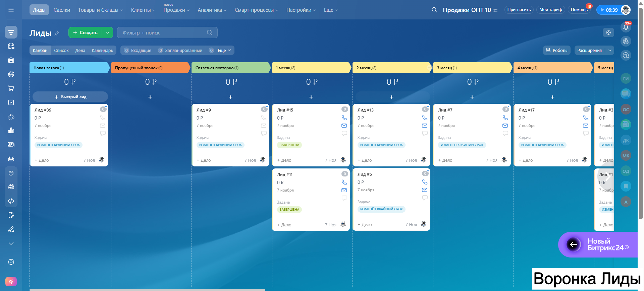Image resolution: width=644 pixels, height=291 pixels.
Task: Expand the Смарт-процессы menu
Action: click(x=256, y=10)
